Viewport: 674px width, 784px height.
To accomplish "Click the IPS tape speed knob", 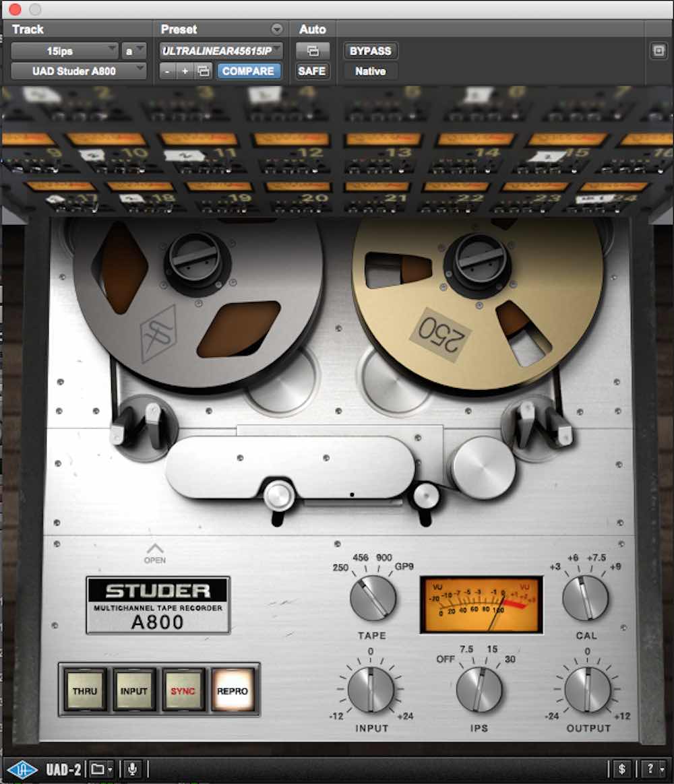I will 479,690.
